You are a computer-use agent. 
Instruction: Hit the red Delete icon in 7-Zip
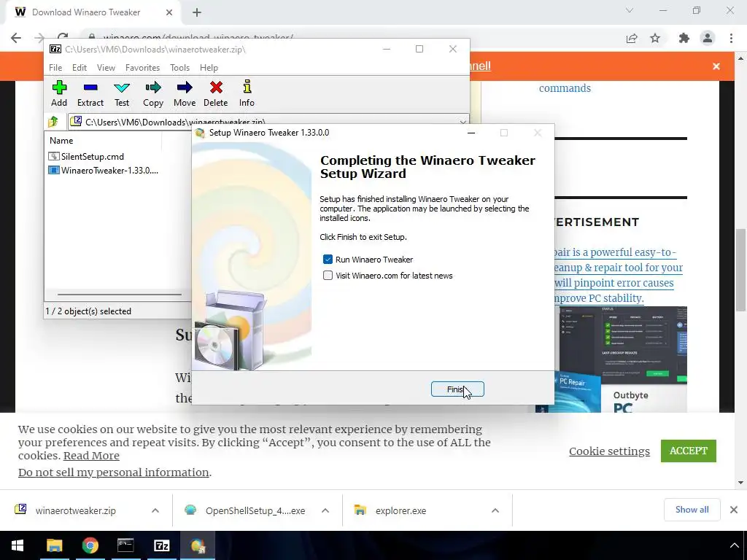point(216,94)
